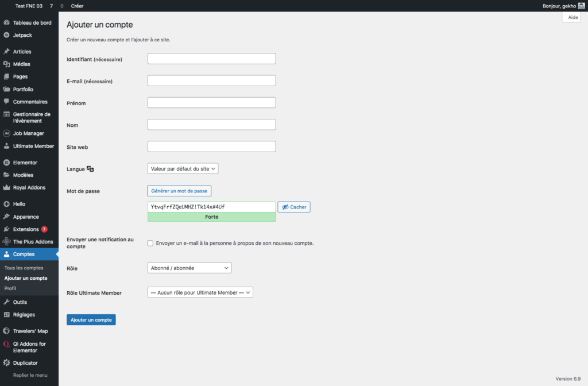Click the Job Manager sidebar icon
This screenshot has height=386, width=588.
coord(7,133)
